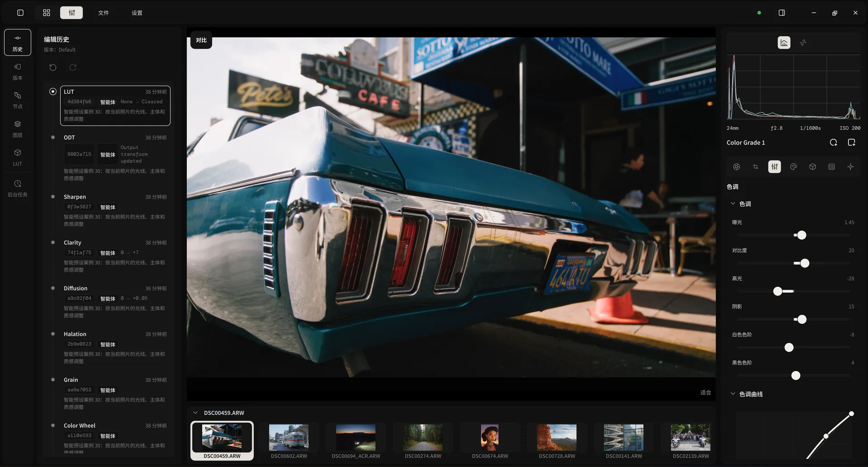This screenshot has height=467, width=868.
Task: Select the DSC00728.ARW thumbnail
Action: tap(557, 441)
